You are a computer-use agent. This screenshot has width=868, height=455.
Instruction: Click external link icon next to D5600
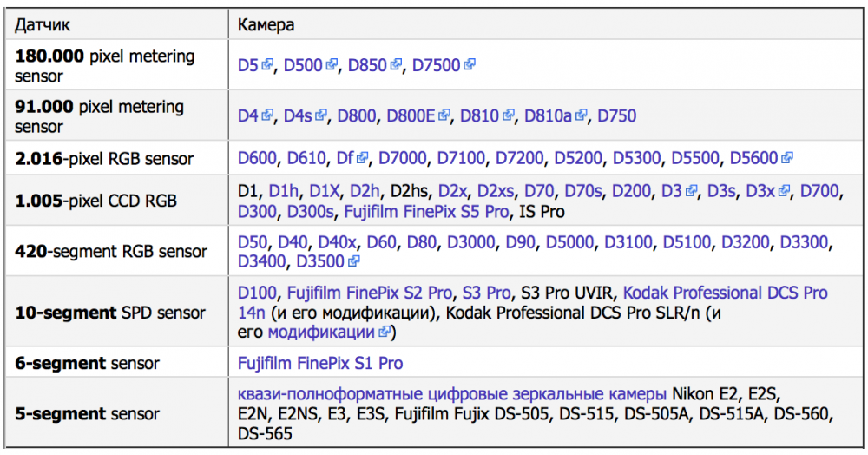(x=786, y=158)
